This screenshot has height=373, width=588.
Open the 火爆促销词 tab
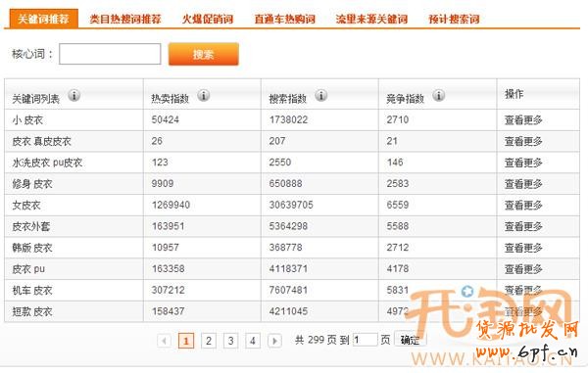click(208, 19)
